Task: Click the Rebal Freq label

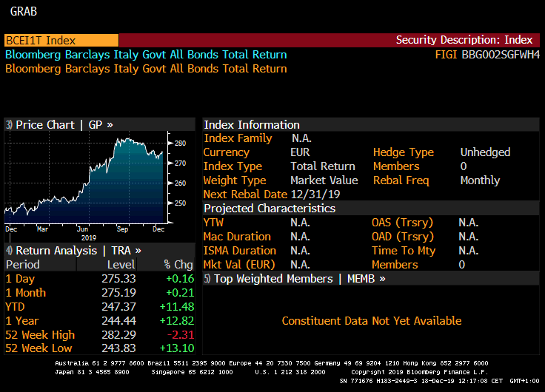Action: coord(401,180)
